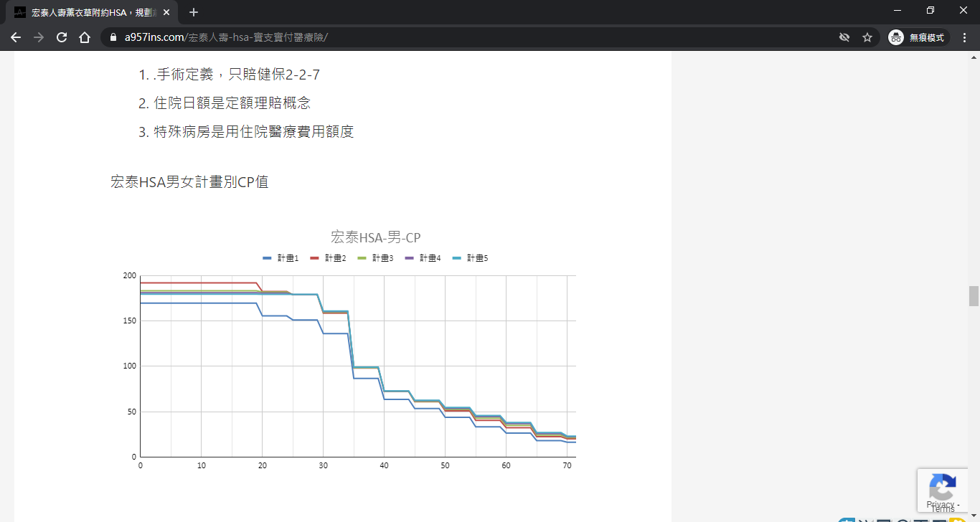This screenshot has height=522, width=980.
Task: Open the browser home page
Action: pos(85,37)
